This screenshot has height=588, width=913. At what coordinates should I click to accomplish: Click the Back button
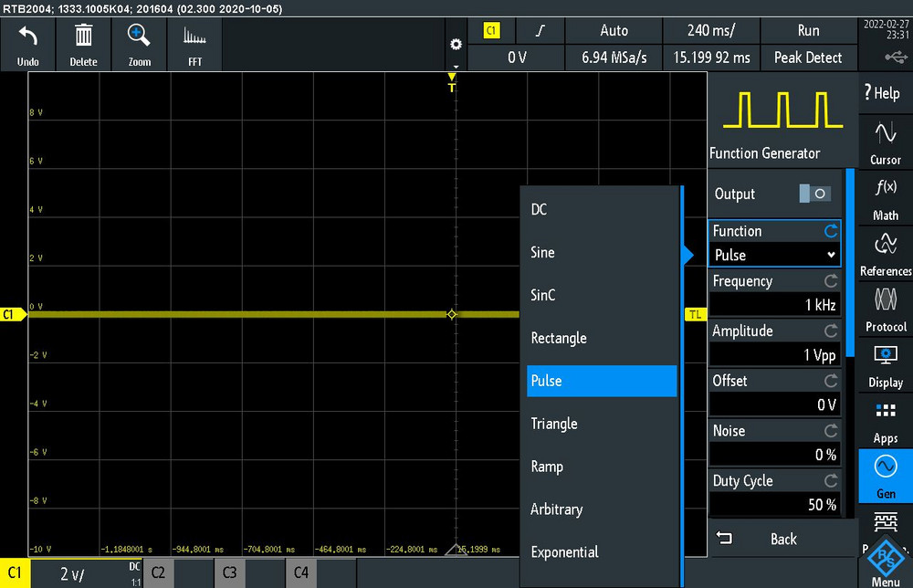782,539
